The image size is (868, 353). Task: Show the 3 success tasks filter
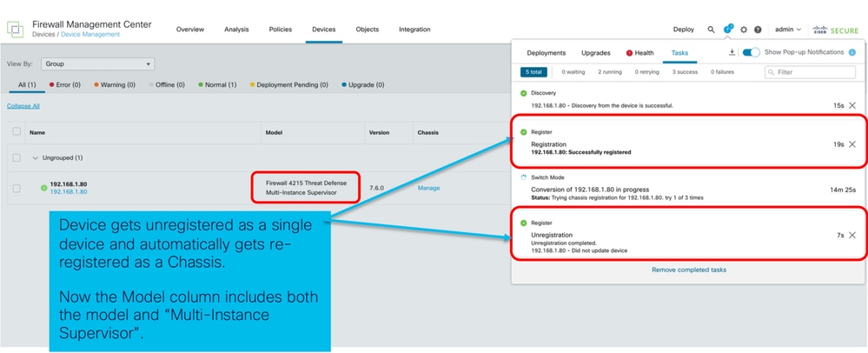[x=685, y=72]
